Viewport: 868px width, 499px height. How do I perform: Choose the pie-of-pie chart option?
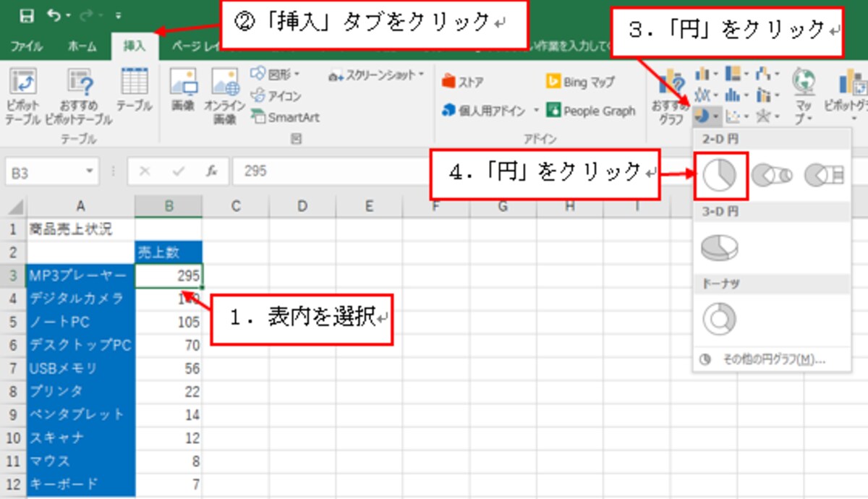click(772, 175)
